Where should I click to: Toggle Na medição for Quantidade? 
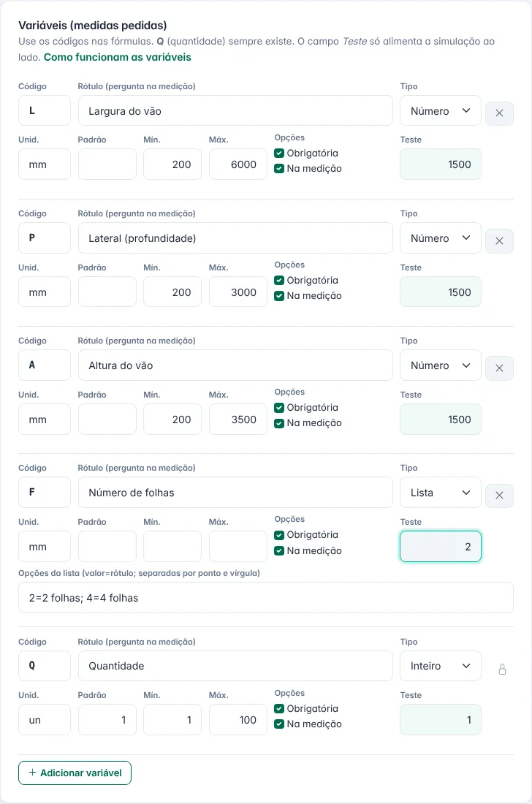click(x=279, y=724)
